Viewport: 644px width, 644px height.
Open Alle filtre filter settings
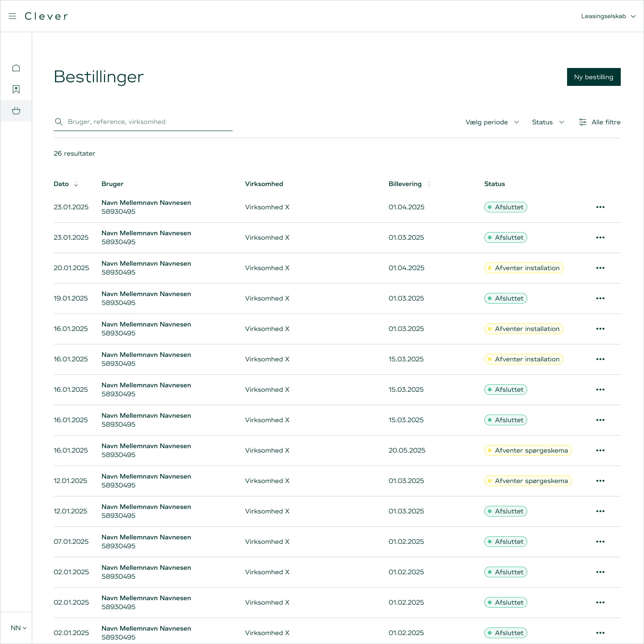tap(599, 122)
